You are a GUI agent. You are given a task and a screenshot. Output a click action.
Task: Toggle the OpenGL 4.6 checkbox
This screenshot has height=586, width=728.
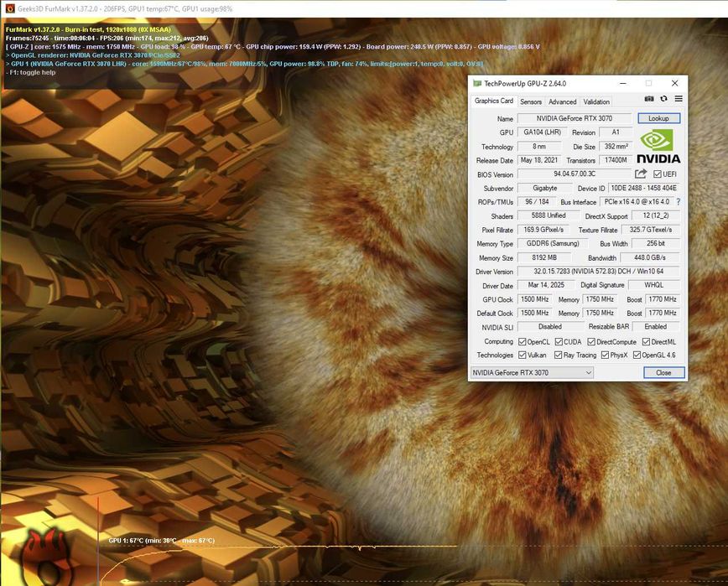tap(637, 355)
